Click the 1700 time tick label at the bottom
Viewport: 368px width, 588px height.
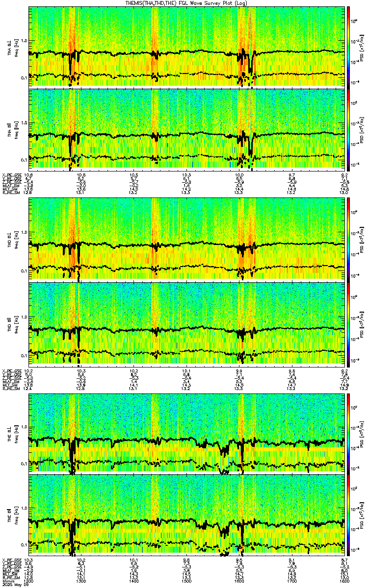(291, 581)
